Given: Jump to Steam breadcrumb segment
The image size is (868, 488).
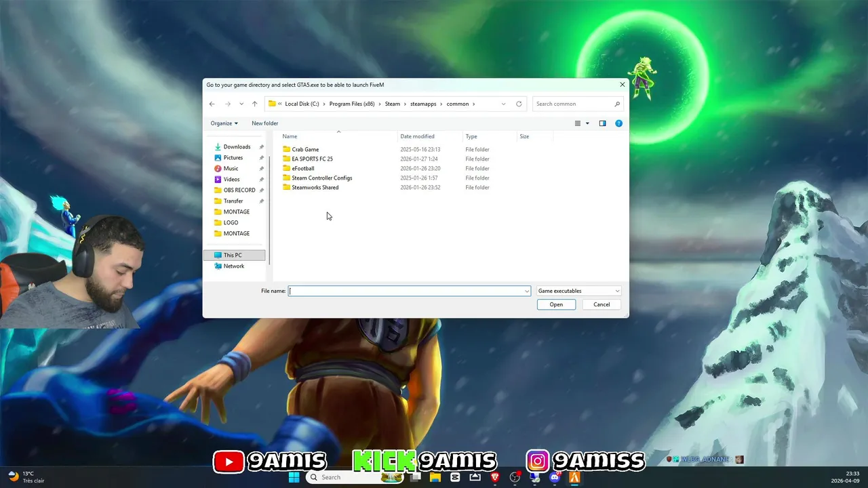Looking at the screenshot, I should (x=393, y=104).
